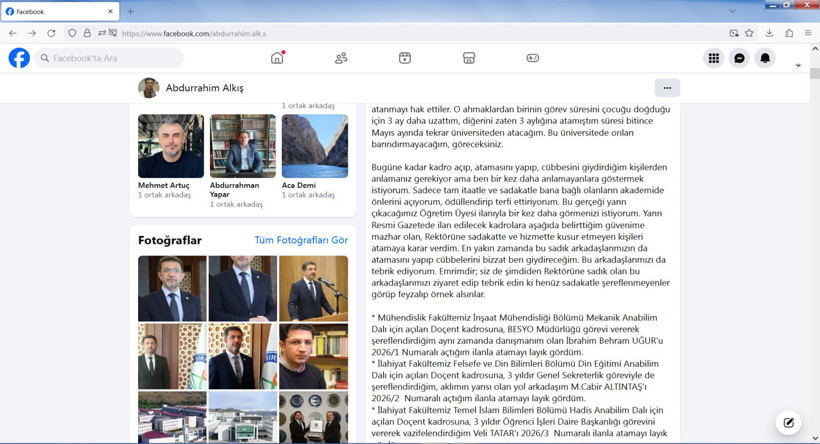The width and height of the screenshot is (820, 444).
Task: Click the picture-in-picture icon in address bar
Action: pyautogui.click(x=734, y=33)
